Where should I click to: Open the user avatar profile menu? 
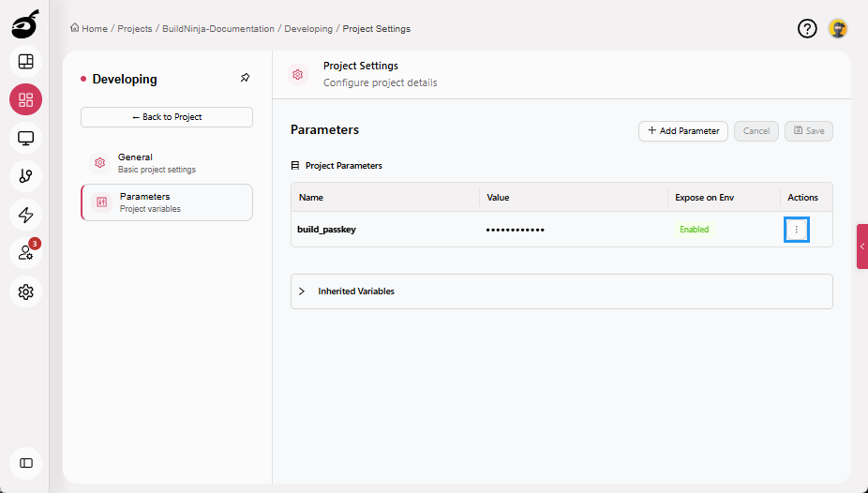tap(838, 28)
